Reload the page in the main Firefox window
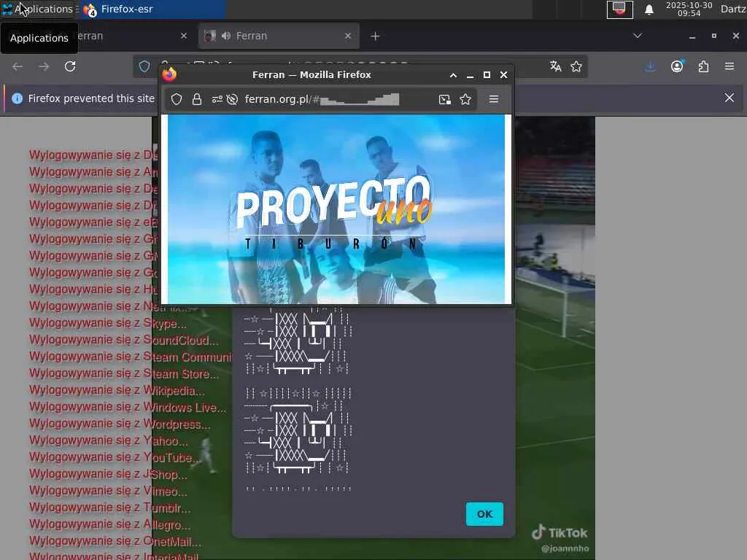The width and height of the screenshot is (747, 560). pos(70,66)
